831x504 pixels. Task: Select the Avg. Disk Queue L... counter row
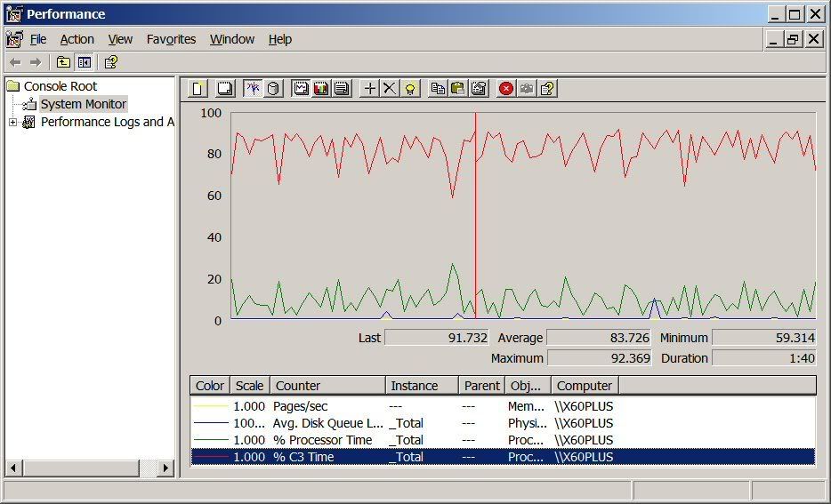(503, 423)
